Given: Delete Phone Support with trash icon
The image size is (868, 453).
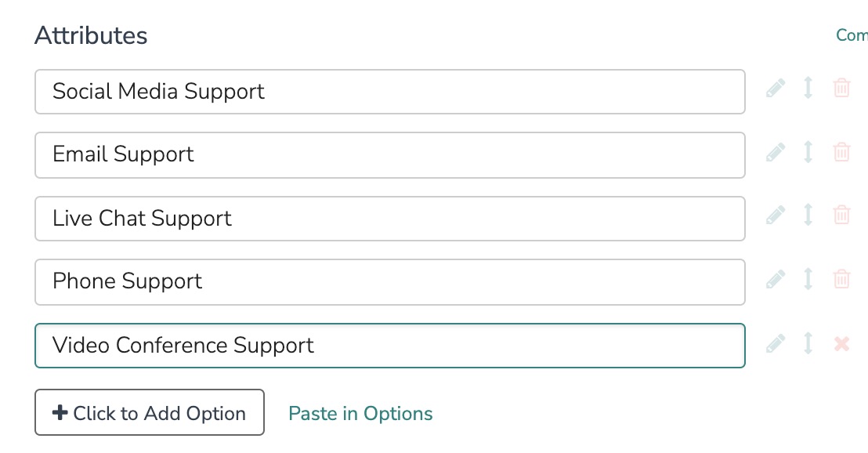Looking at the screenshot, I should coord(841,278).
